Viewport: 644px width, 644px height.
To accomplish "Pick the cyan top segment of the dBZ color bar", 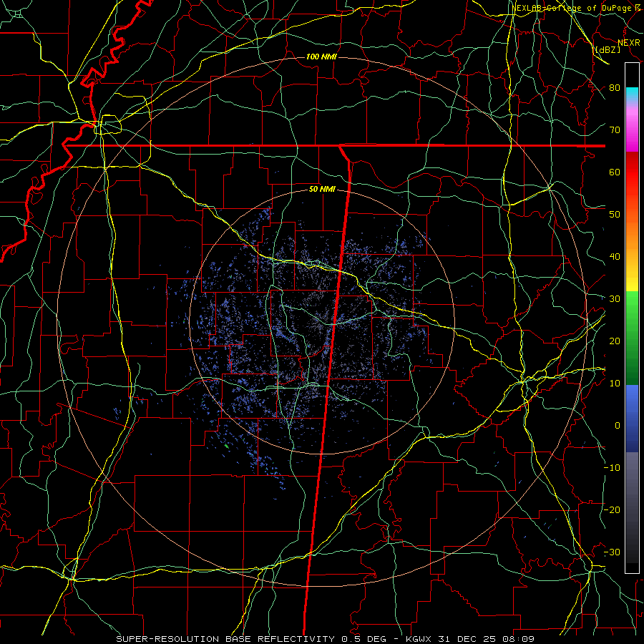I will click(632, 94).
